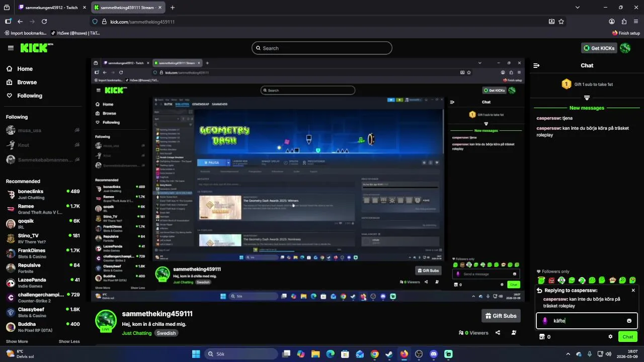Click Show More under Recommended

click(17, 341)
